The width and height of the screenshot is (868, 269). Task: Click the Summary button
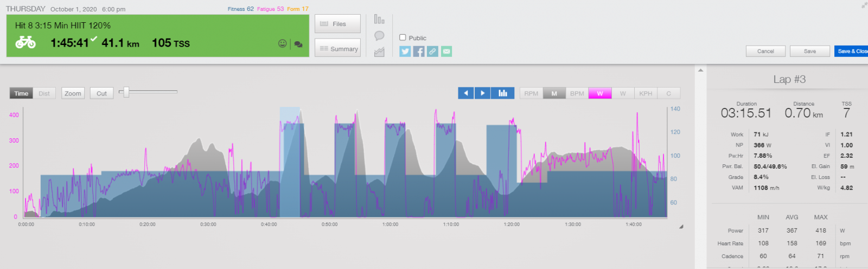tap(337, 48)
